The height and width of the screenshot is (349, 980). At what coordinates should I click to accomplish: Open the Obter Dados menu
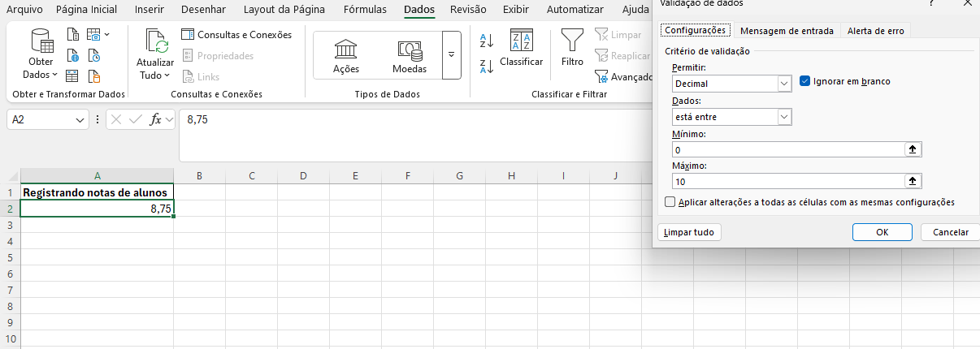pos(41,54)
